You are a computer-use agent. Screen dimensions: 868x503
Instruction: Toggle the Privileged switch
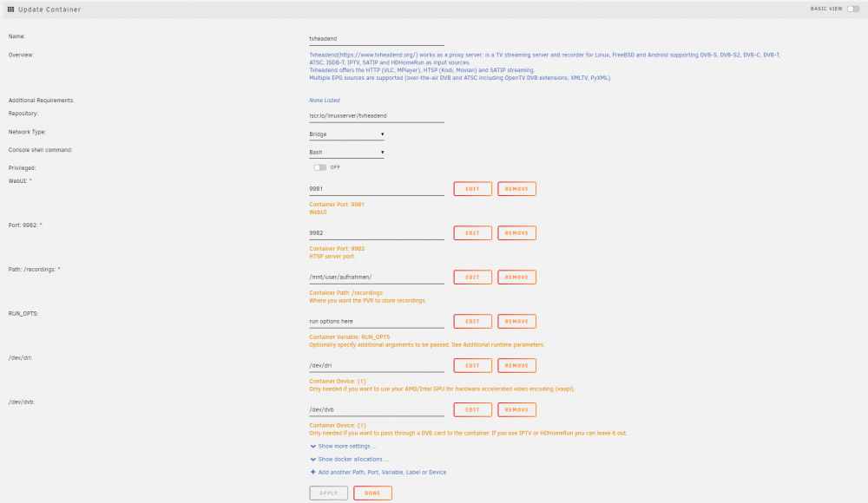click(x=319, y=167)
